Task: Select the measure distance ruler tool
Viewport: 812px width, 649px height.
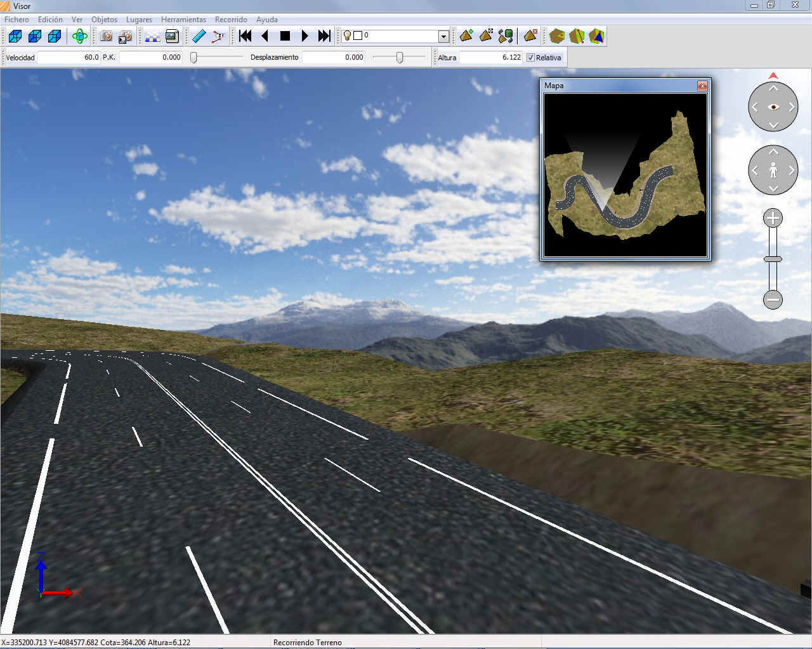Action: pyautogui.click(x=199, y=36)
